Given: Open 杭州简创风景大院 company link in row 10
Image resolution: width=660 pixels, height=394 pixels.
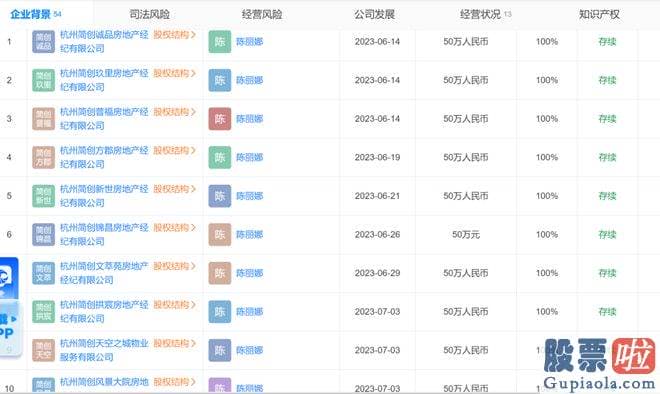Looking at the screenshot, I should (x=104, y=382).
